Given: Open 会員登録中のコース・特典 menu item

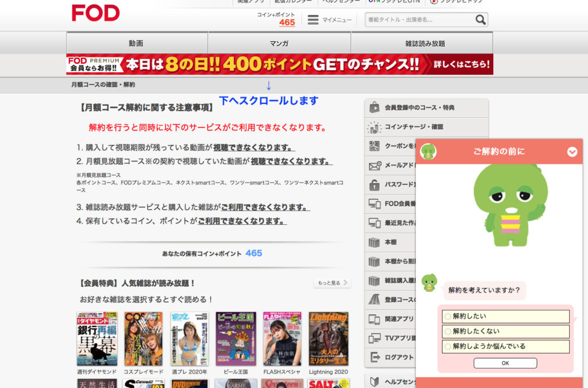Looking at the screenshot, I should click(427, 107).
